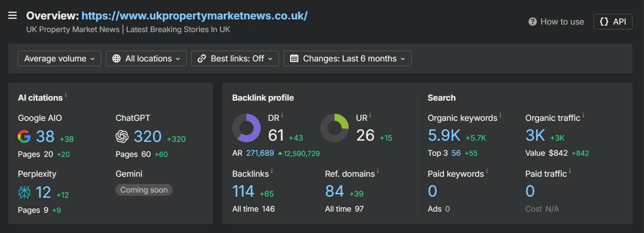This screenshot has height=233, width=644.
Task: Click the ChatGPT logo icon
Action: (122, 137)
